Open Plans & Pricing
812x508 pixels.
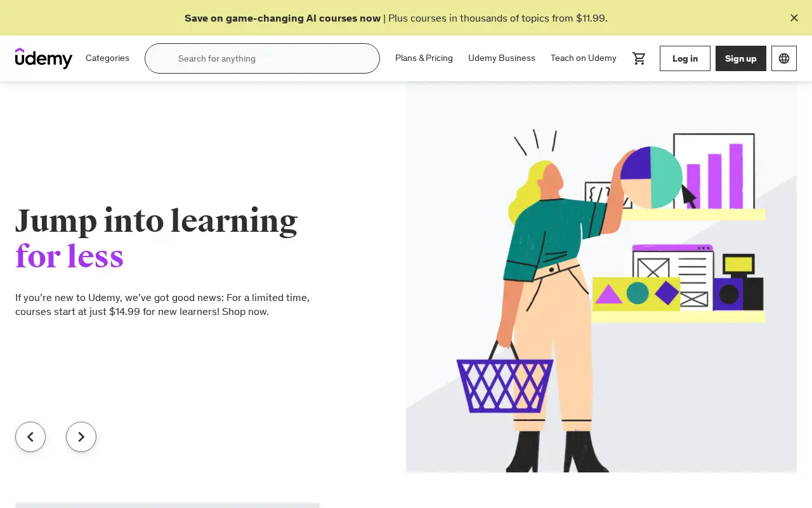pos(424,58)
